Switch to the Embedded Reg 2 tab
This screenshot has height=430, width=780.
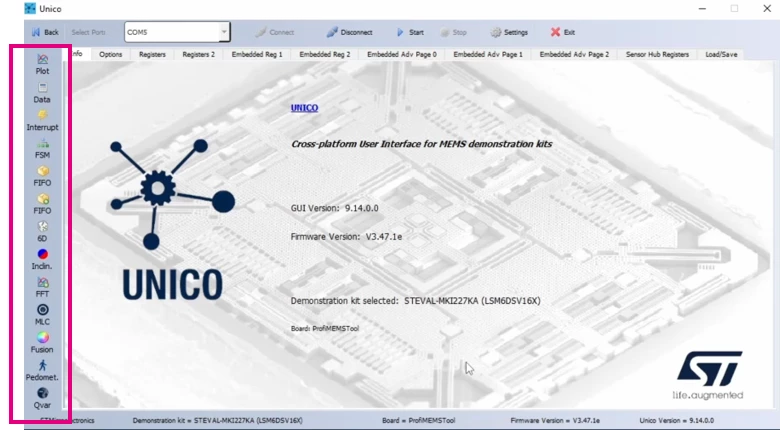click(x=325, y=54)
